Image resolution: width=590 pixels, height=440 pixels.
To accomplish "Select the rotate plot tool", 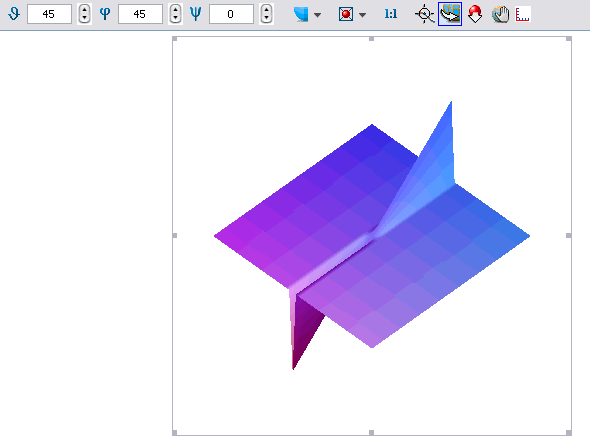I will coord(450,14).
